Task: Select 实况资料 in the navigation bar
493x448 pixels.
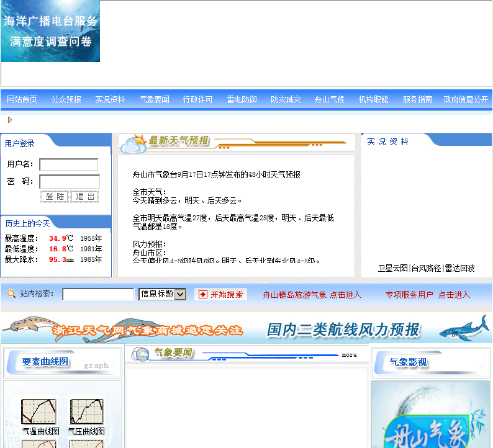Action: [x=110, y=100]
